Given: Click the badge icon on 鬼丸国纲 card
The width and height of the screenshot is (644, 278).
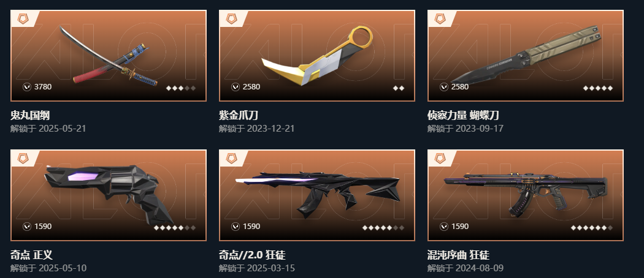Looking at the screenshot, I should tap(23, 19).
